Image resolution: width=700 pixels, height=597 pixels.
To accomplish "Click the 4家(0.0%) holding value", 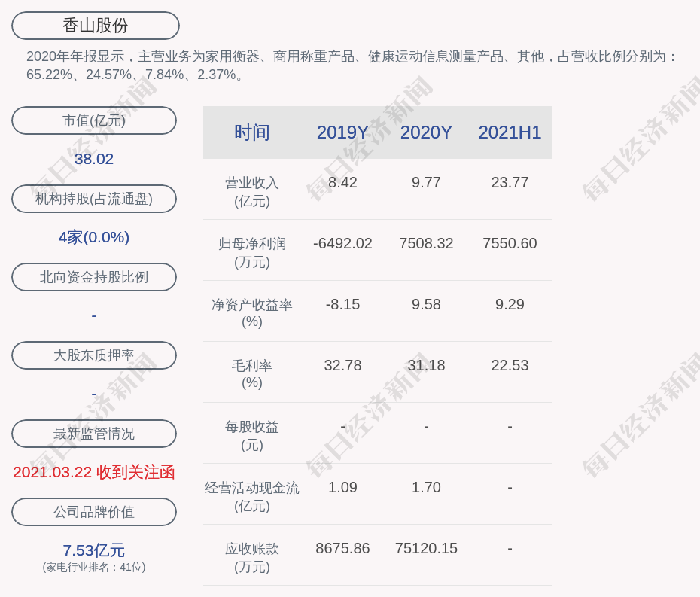I will [94, 237].
